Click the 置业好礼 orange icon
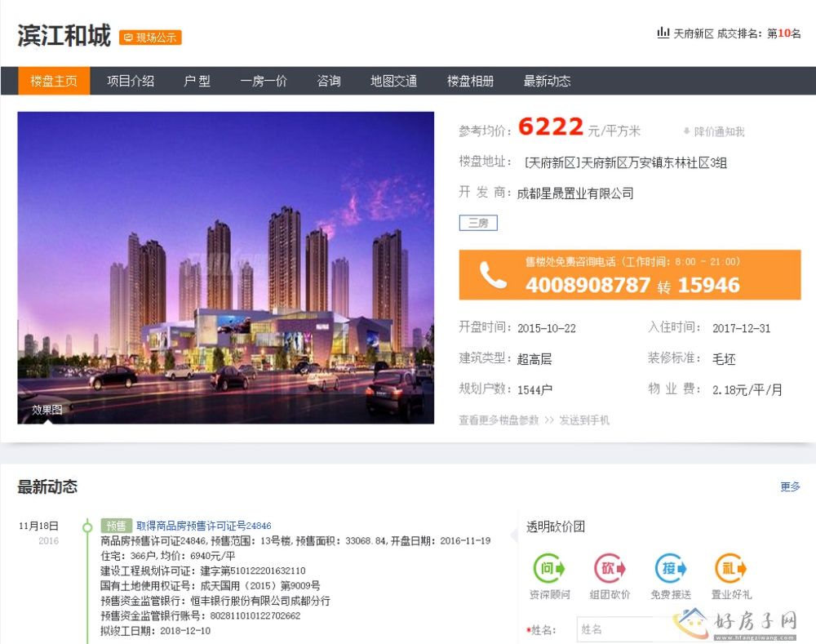Viewport: 816px width, 644px height. [x=730, y=569]
